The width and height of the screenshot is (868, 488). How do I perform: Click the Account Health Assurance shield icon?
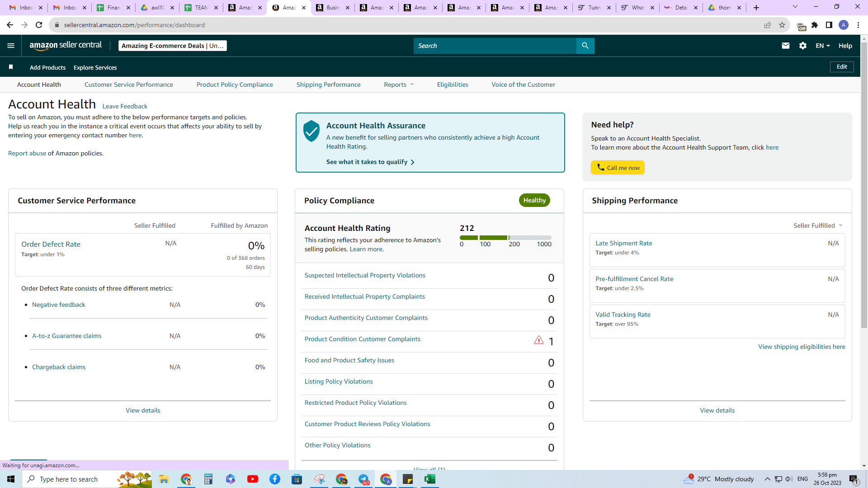pyautogui.click(x=311, y=131)
